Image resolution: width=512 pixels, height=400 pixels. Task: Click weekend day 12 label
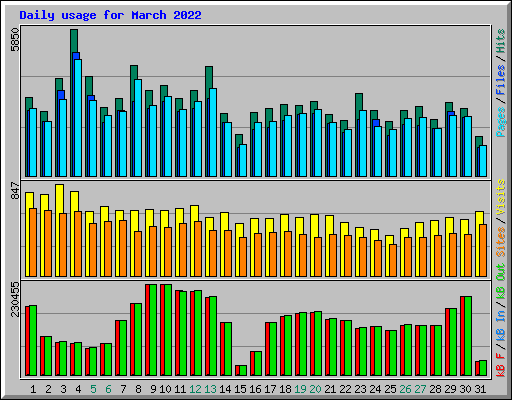[x=195, y=389]
